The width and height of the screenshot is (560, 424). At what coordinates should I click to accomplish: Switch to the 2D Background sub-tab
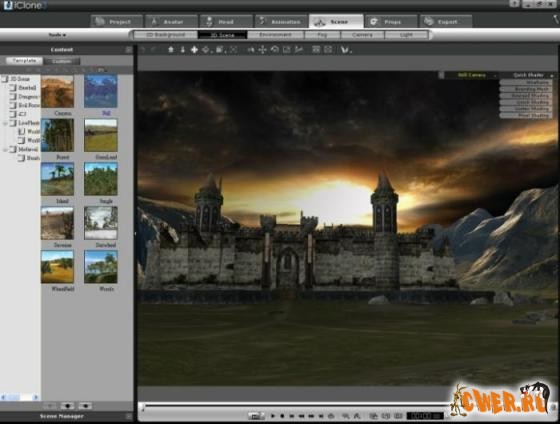[165, 35]
